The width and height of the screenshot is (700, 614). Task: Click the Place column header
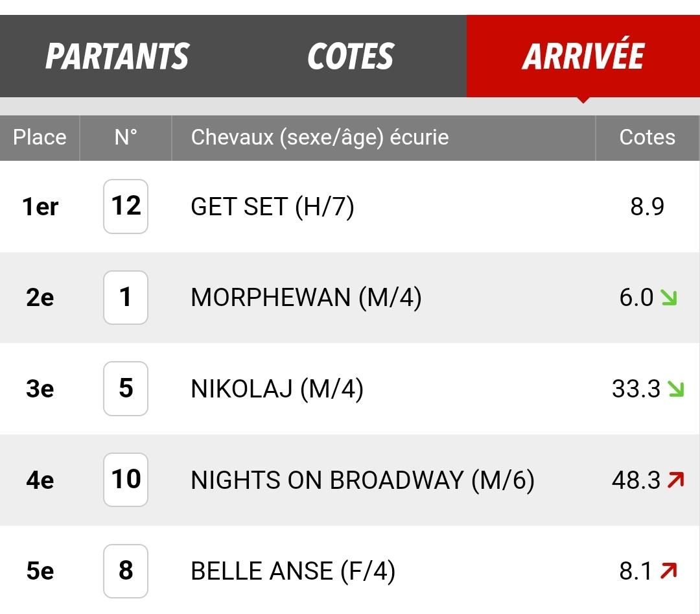coord(40,137)
